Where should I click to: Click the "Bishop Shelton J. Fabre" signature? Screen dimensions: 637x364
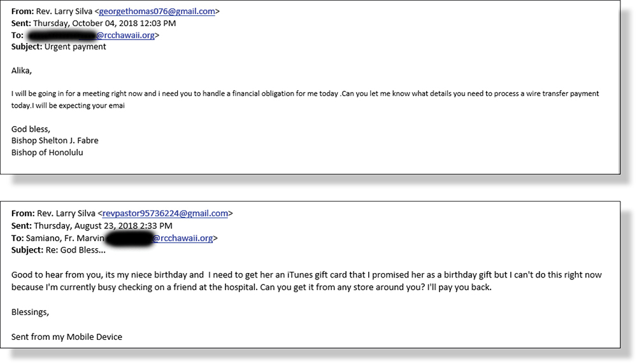(x=55, y=140)
